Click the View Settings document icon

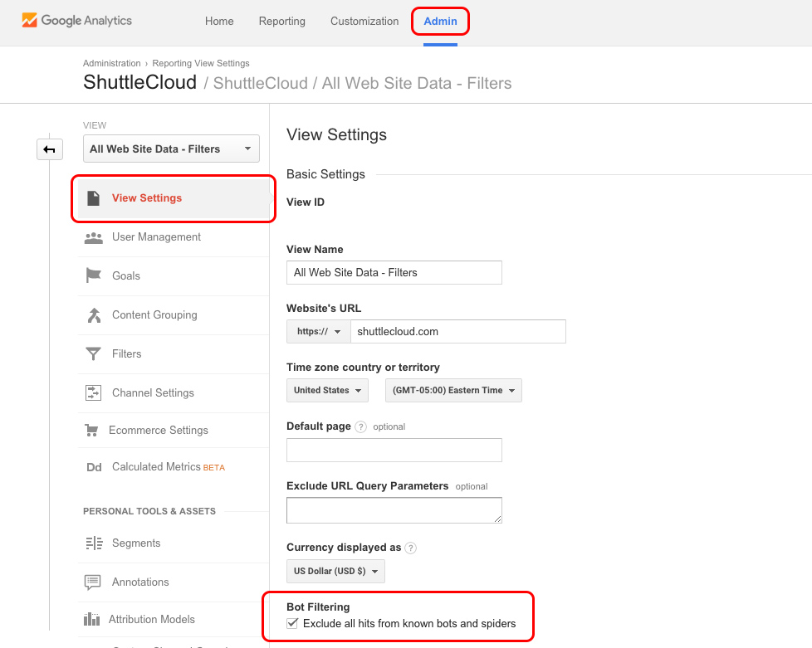coord(93,198)
